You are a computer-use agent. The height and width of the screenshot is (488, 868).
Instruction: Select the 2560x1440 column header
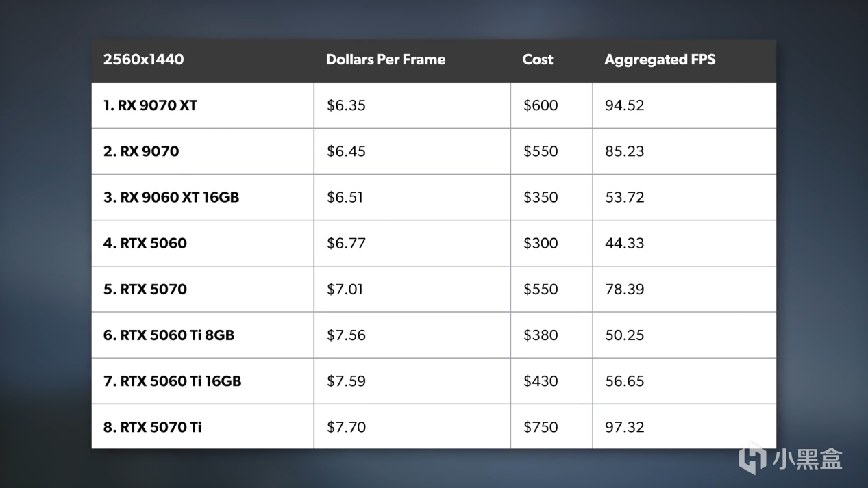click(x=143, y=60)
